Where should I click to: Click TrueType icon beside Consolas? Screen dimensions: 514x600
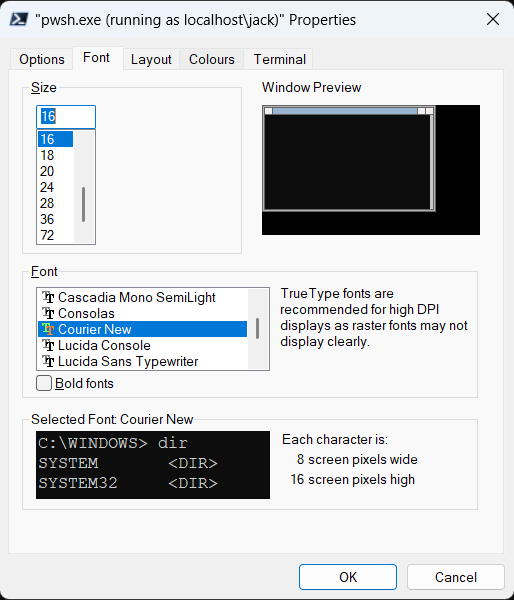coord(48,313)
